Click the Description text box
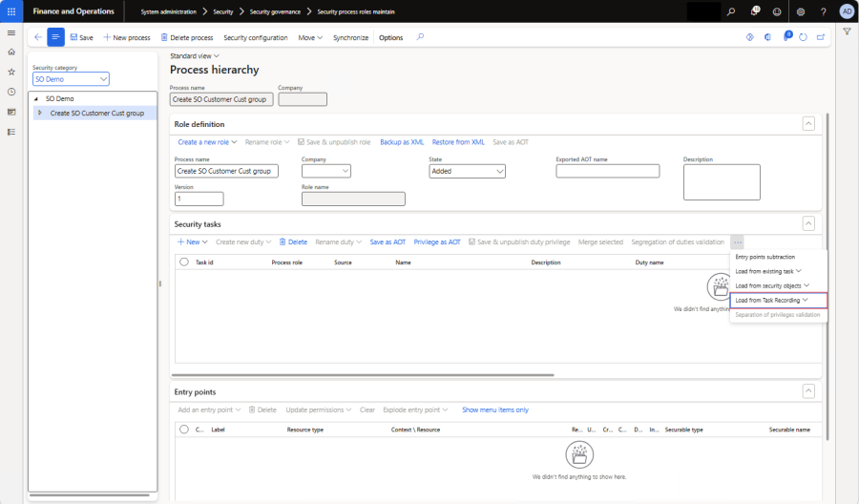The height and width of the screenshot is (504, 859). [x=721, y=181]
